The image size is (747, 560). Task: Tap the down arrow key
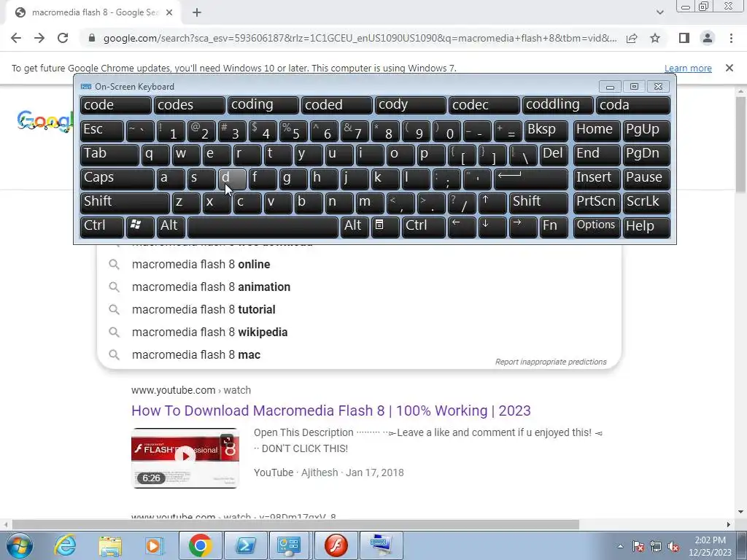(492, 227)
